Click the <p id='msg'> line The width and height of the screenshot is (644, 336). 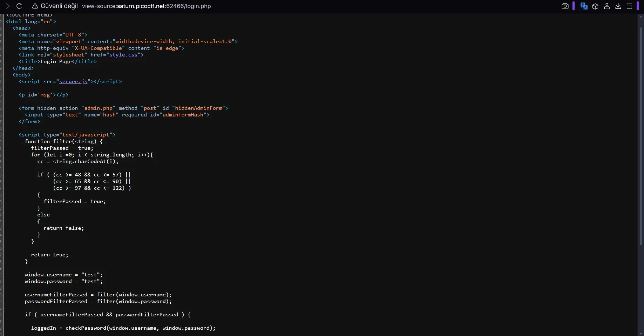click(43, 95)
